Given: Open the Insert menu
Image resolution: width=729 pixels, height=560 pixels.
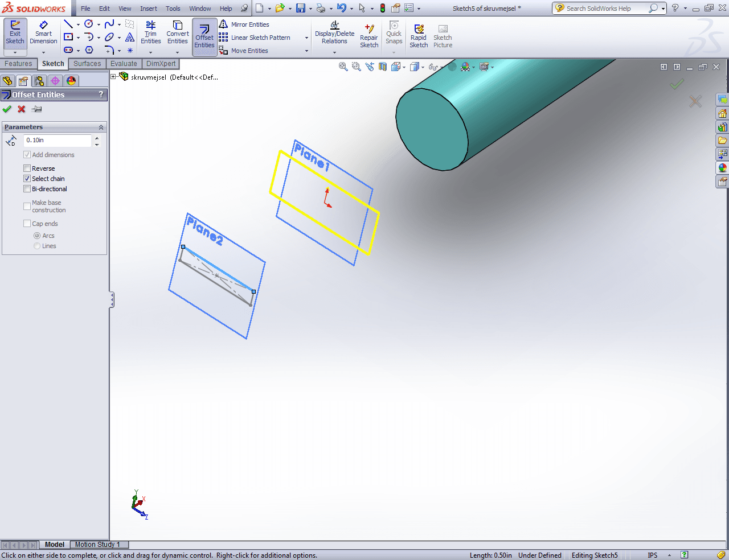Looking at the screenshot, I should point(149,9).
